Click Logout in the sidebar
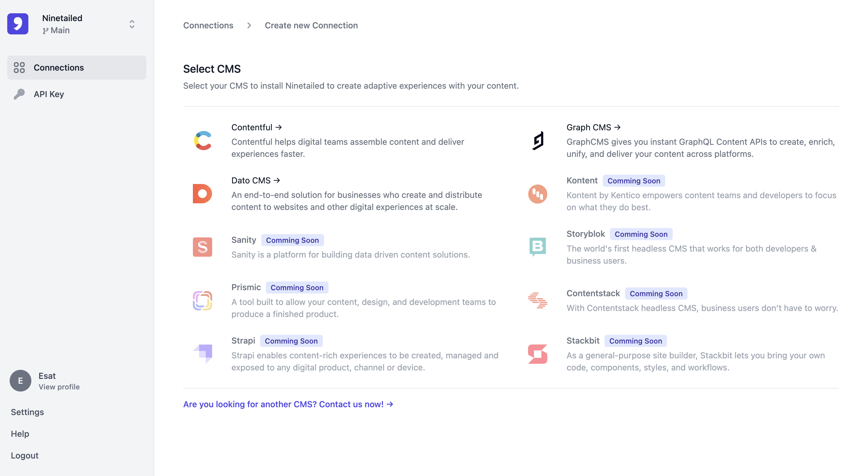 coord(25,455)
